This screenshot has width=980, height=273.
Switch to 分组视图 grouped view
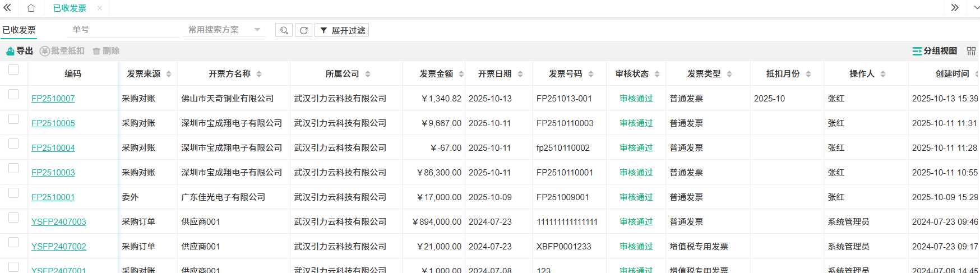click(935, 51)
